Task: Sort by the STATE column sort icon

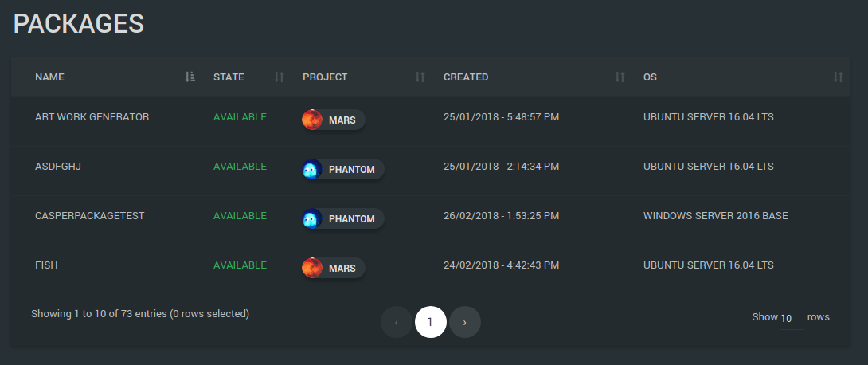Action: (279, 77)
